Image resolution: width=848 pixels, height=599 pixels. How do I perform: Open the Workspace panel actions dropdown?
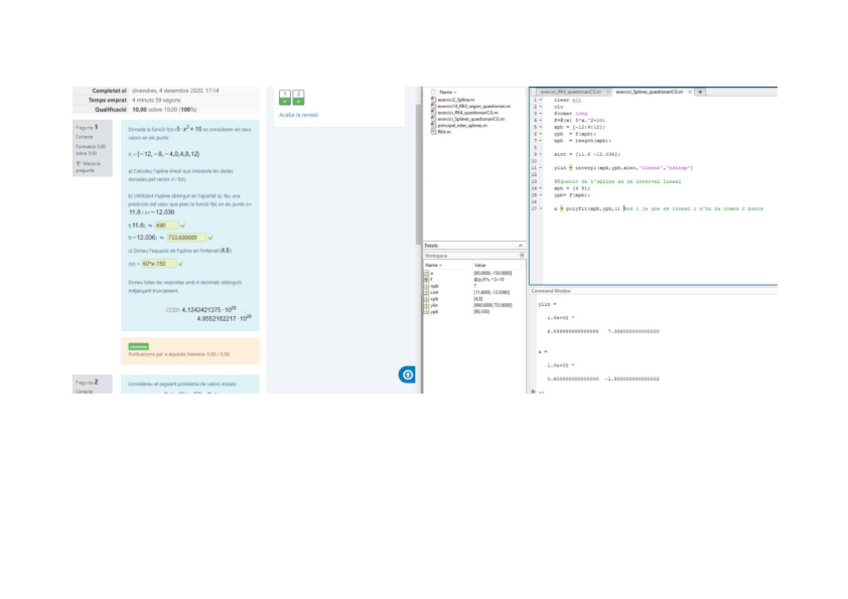pos(520,255)
